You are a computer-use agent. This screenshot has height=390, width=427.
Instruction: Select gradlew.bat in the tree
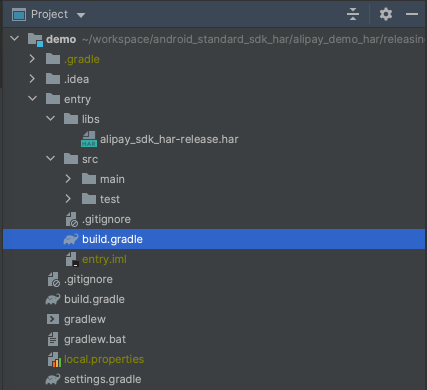click(95, 339)
